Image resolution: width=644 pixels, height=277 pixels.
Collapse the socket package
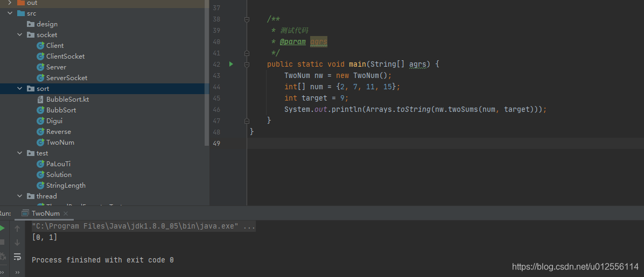point(20,35)
